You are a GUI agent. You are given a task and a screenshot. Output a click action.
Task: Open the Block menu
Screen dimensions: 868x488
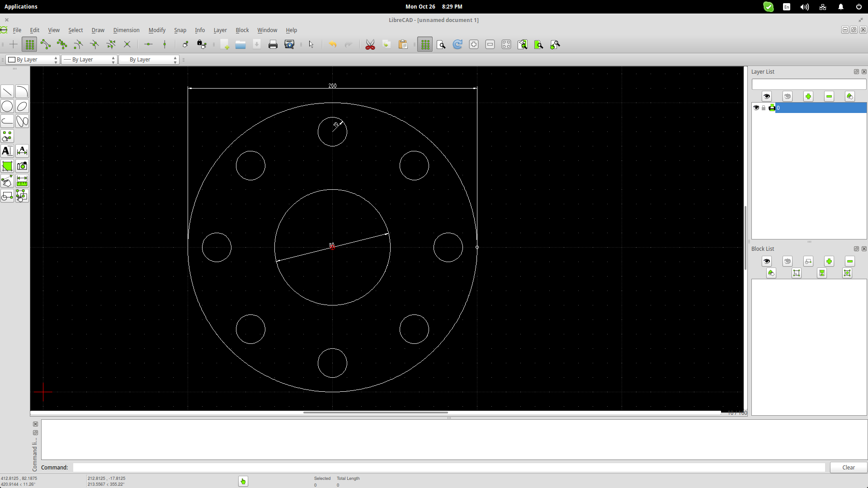(x=242, y=30)
